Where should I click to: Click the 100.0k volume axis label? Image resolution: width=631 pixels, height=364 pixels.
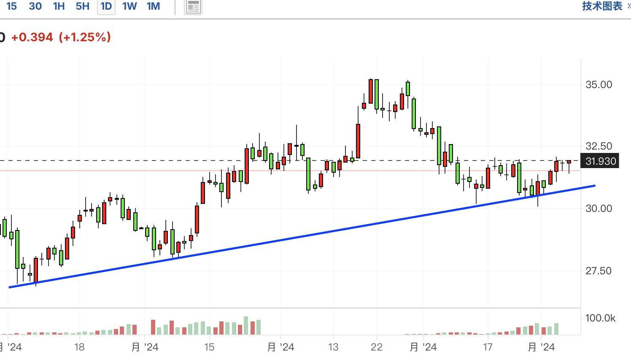coord(601,318)
